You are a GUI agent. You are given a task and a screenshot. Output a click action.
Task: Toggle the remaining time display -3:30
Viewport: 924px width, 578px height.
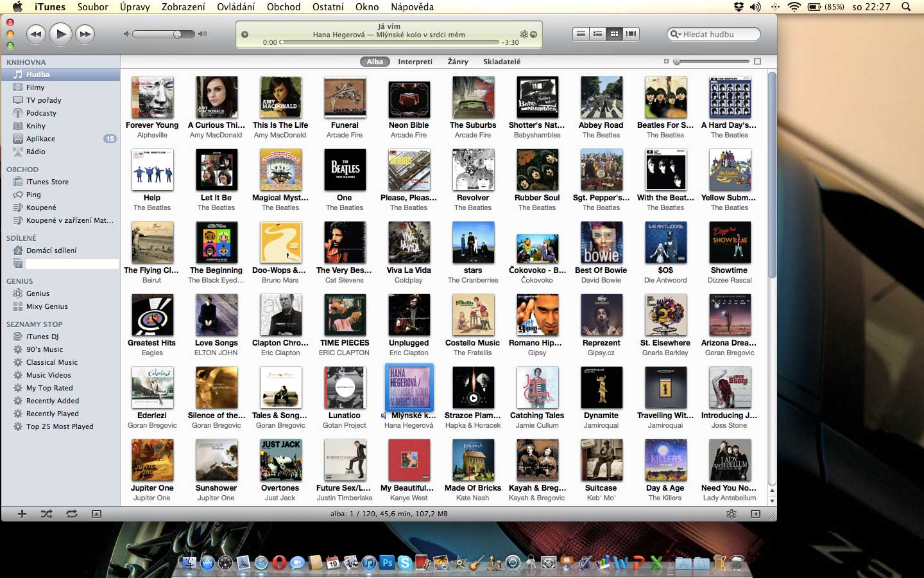[510, 42]
